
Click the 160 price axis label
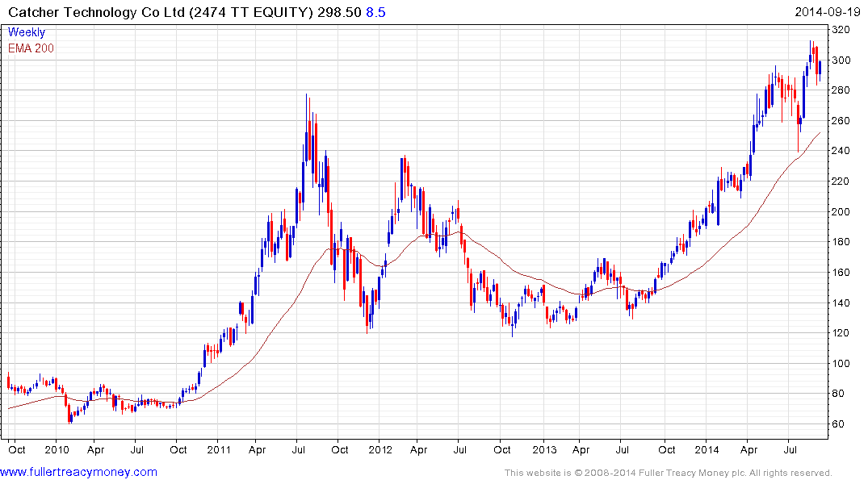point(841,272)
